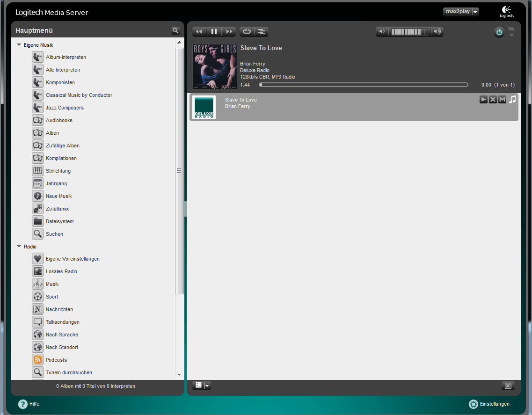Viewport: 532px width, 415px height.
Task: Click the menu scrollbar down arrow
Action: click(179, 375)
